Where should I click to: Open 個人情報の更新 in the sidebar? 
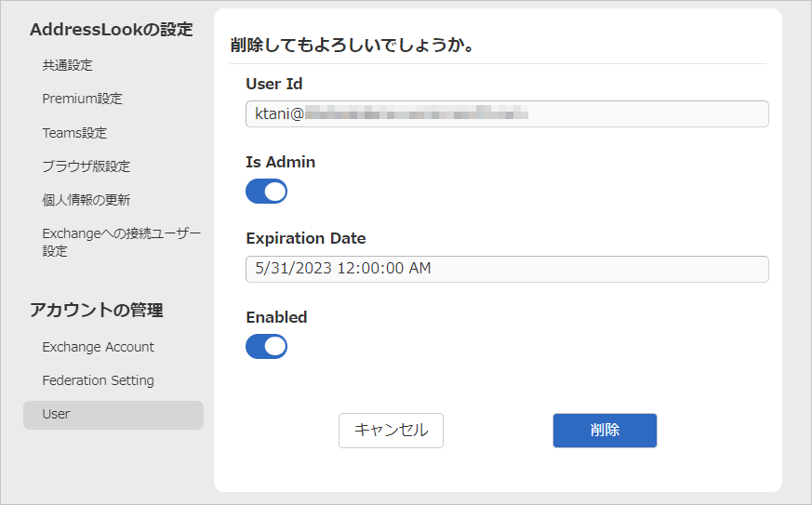[x=86, y=200]
